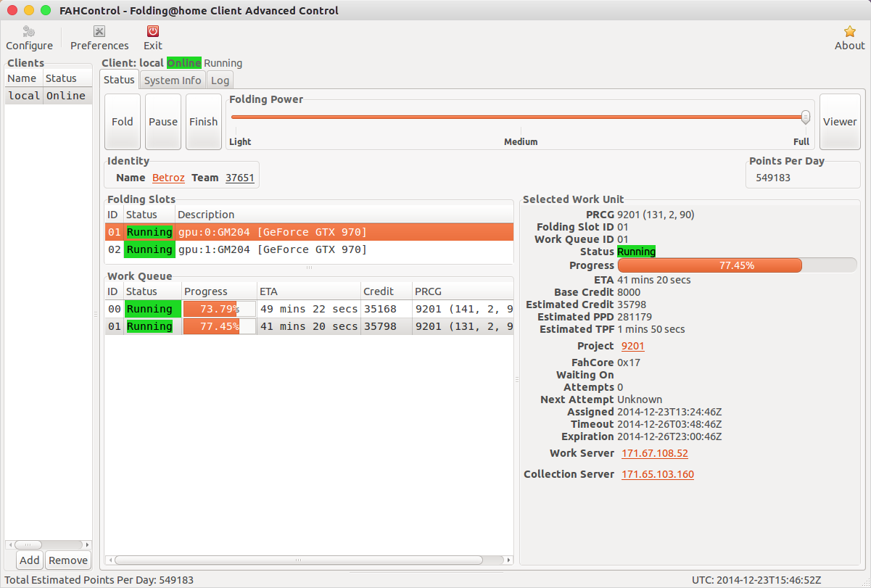Select folding slot 02 gpu:1 row
The height and width of the screenshot is (588, 871).
(x=309, y=249)
